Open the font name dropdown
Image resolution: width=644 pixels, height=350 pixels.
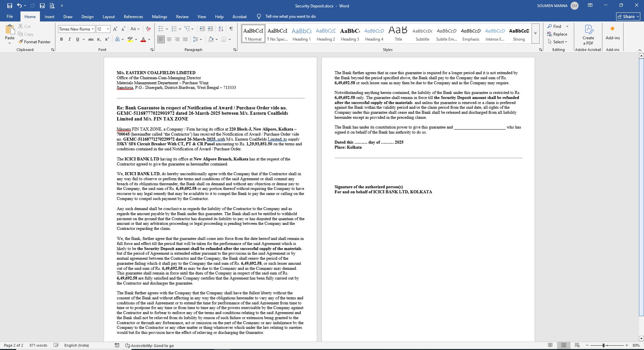point(93,29)
